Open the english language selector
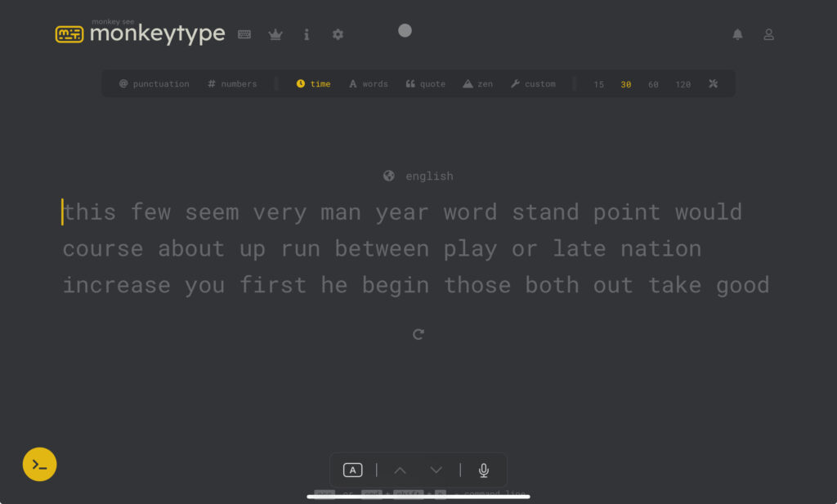Screen dimensions: 837x504 coord(418,176)
